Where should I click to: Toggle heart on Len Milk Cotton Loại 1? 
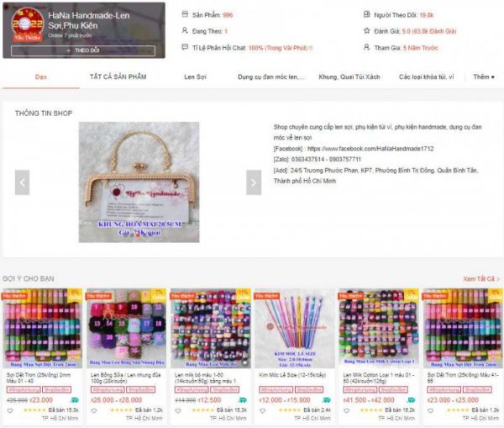point(346,410)
